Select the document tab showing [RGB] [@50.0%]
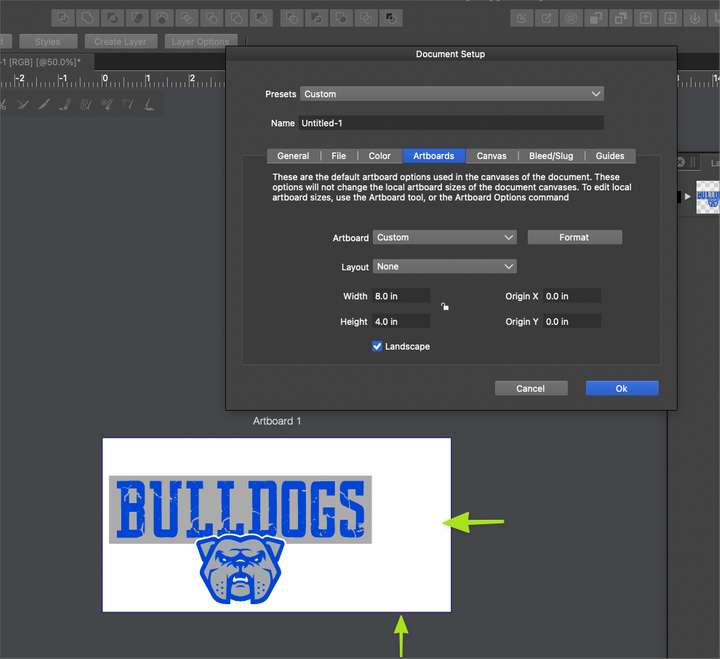Viewport: 720px width, 659px height. 46,62
